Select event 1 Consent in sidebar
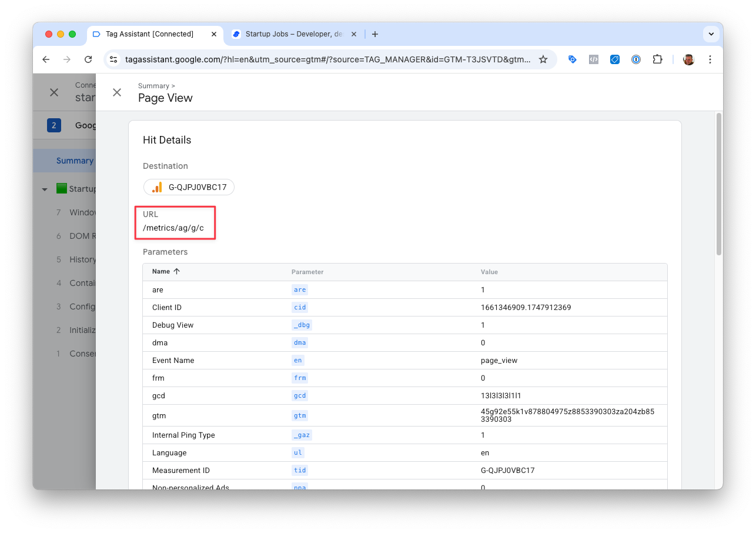The height and width of the screenshot is (533, 756). click(x=64, y=354)
